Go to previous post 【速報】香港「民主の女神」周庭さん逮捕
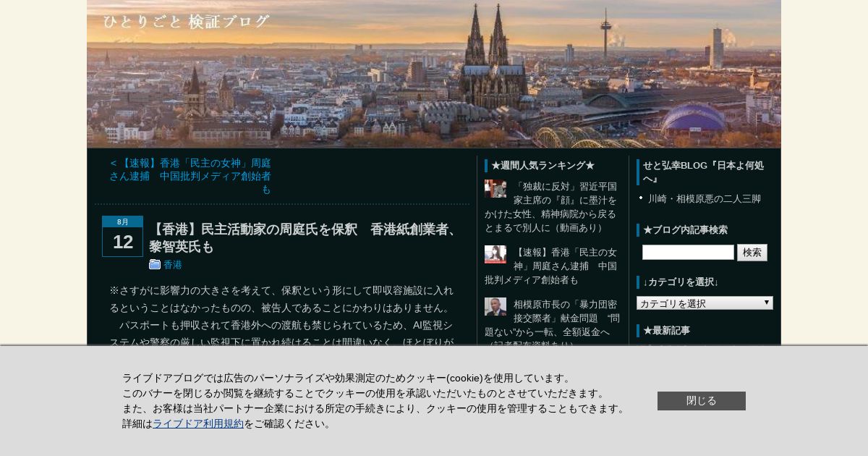The height and width of the screenshot is (456, 868). tap(190, 176)
